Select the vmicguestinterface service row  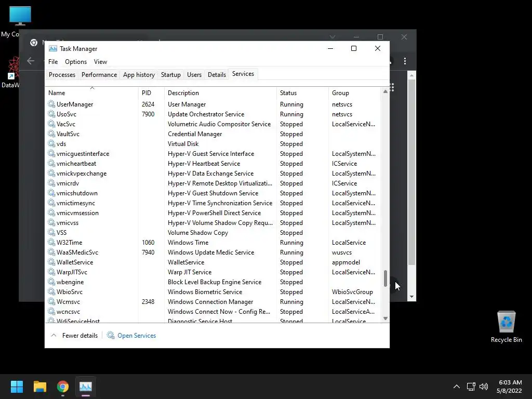point(214,153)
